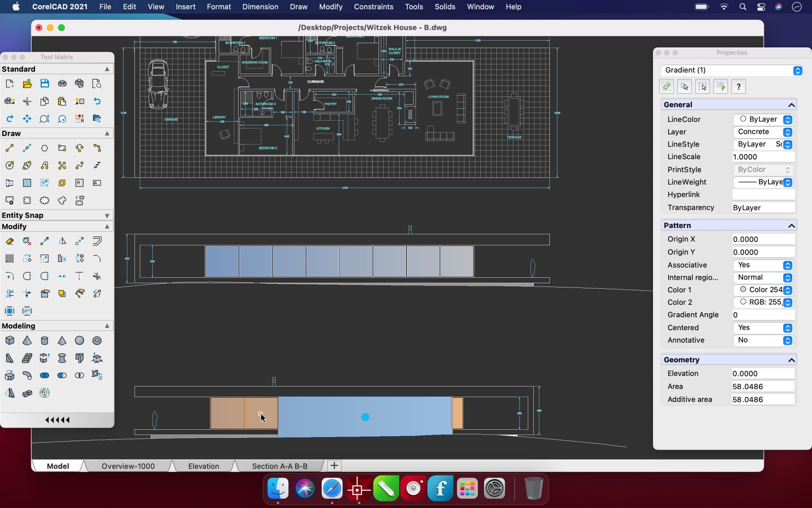Select the Torus modeling tool
This screenshot has height=508, width=812.
pos(97,340)
